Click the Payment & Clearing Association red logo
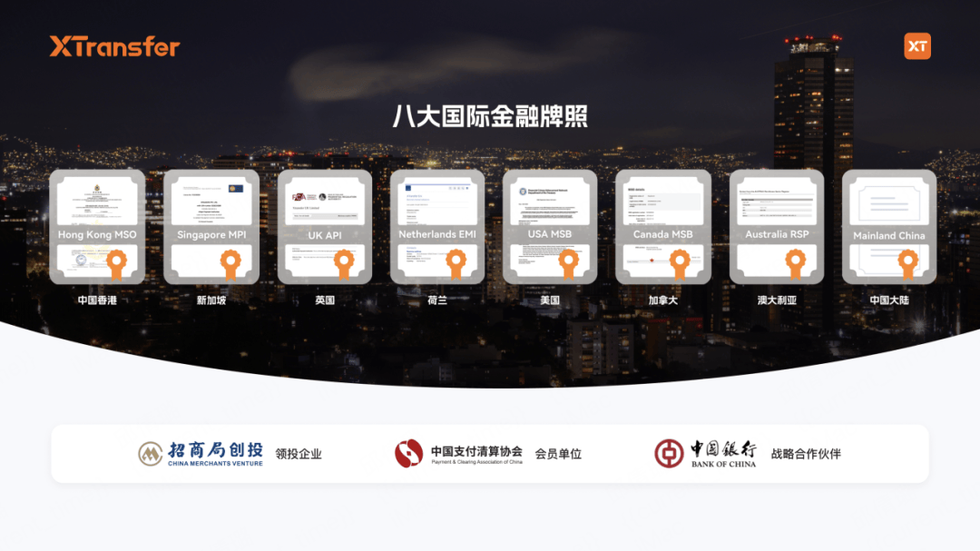Viewport: 980px width, 551px height. [x=408, y=454]
